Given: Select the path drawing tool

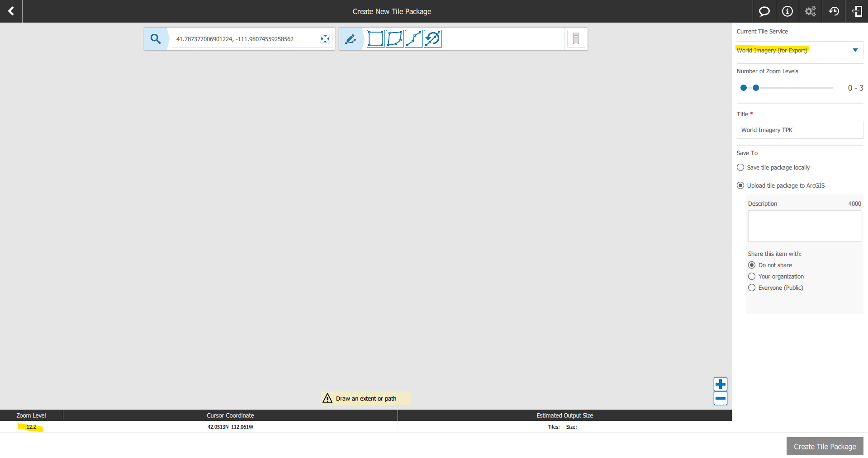Looking at the screenshot, I should [414, 39].
